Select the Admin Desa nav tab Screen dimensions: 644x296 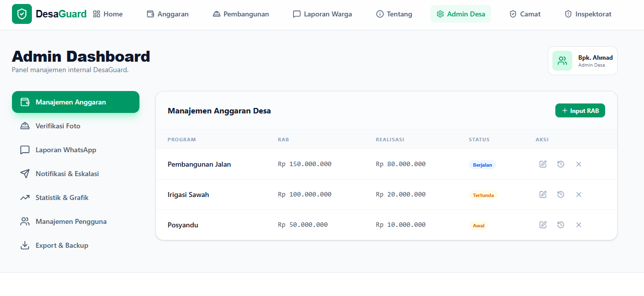[x=461, y=14]
